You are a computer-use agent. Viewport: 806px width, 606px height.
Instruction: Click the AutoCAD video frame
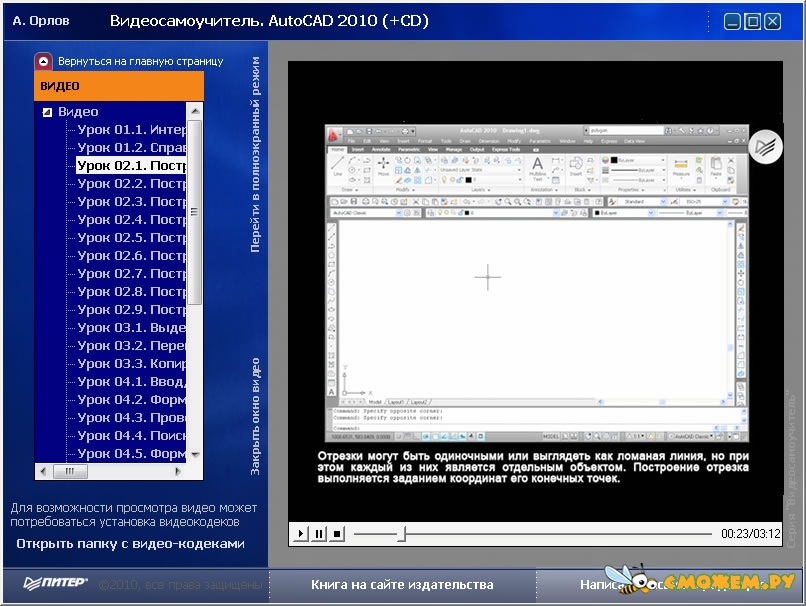pos(537,283)
